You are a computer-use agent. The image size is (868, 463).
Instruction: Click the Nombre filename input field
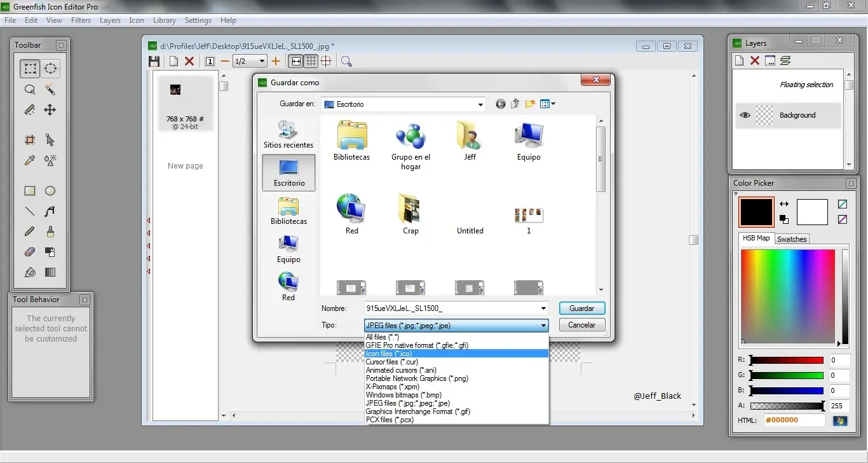[451, 308]
